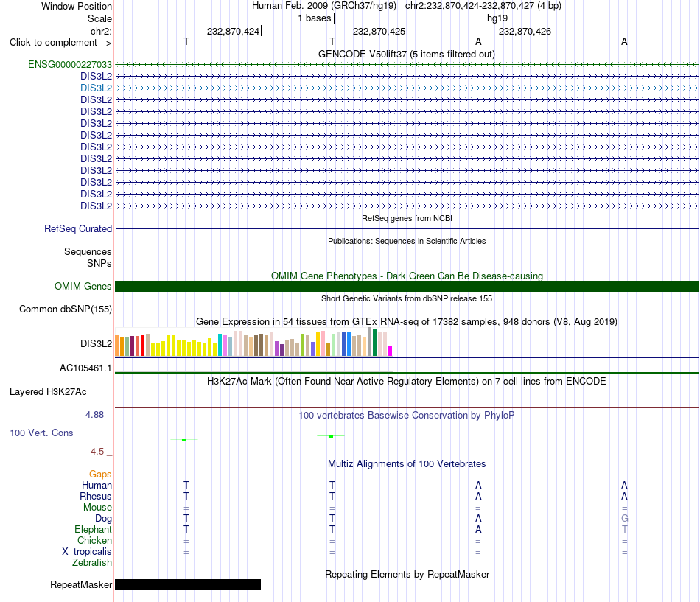
Task: Open 'Short Genetic Variants from dbSNP release 155'
Action: (407, 298)
